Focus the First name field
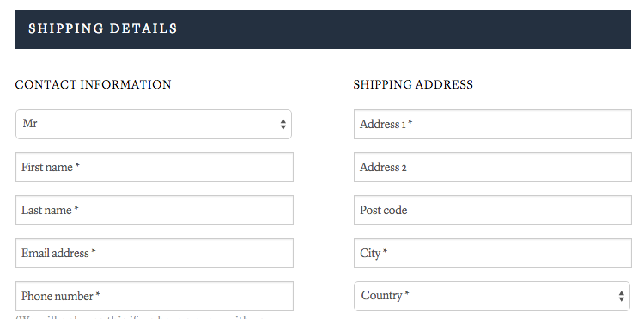644x319 pixels. pyautogui.click(x=155, y=168)
